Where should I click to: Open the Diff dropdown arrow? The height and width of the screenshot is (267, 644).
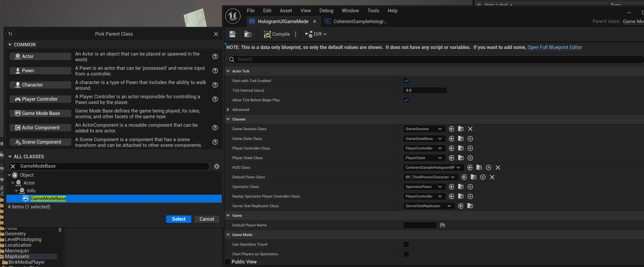pos(325,34)
